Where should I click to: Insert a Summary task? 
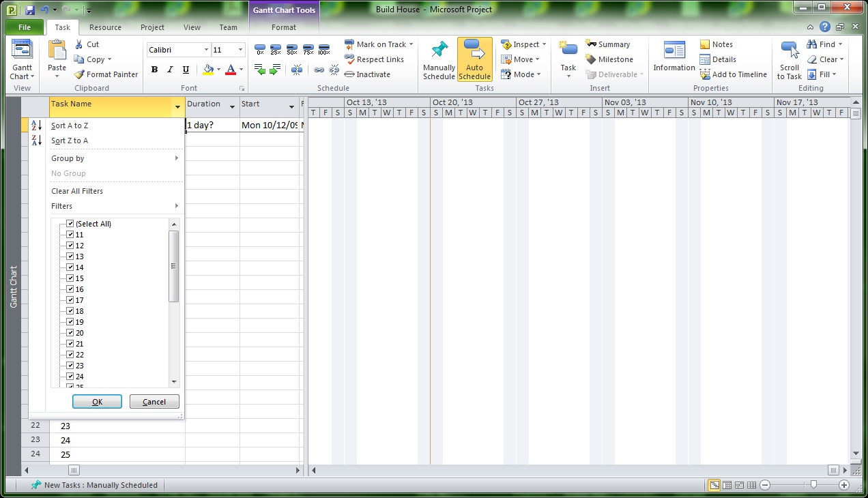coord(608,44)
